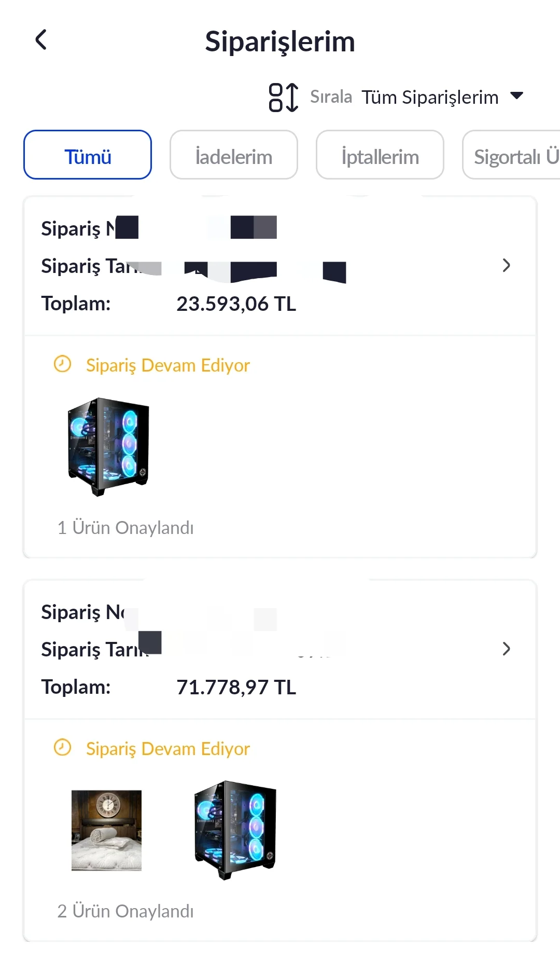560x960 pixels.
Task: Click the 1 Ürün Onaylandı text
Action: click(x=125, y=528)
